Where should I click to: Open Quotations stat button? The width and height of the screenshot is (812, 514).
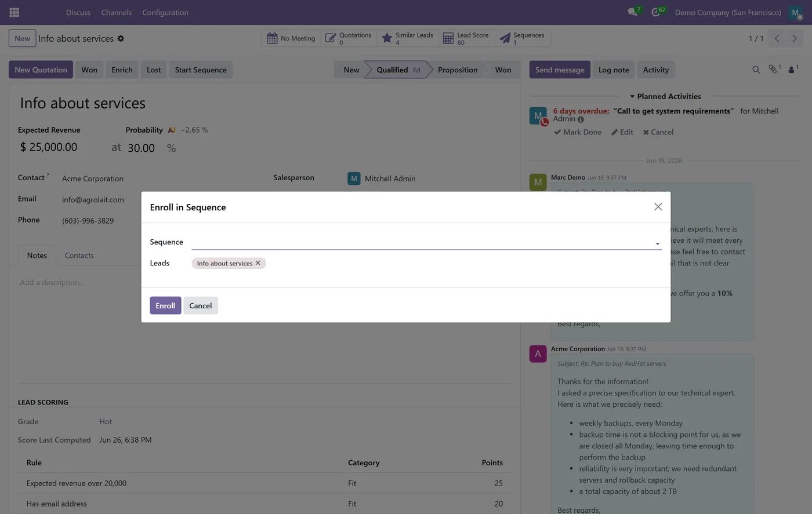(x=349, y=38)
